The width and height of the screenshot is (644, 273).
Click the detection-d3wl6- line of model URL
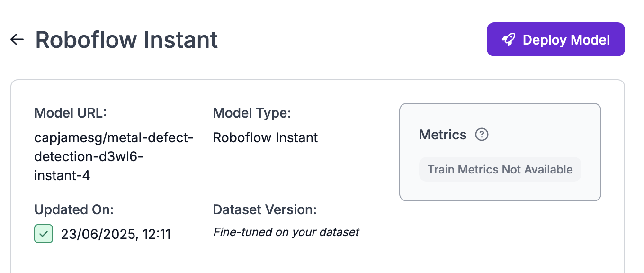(89, 157)
